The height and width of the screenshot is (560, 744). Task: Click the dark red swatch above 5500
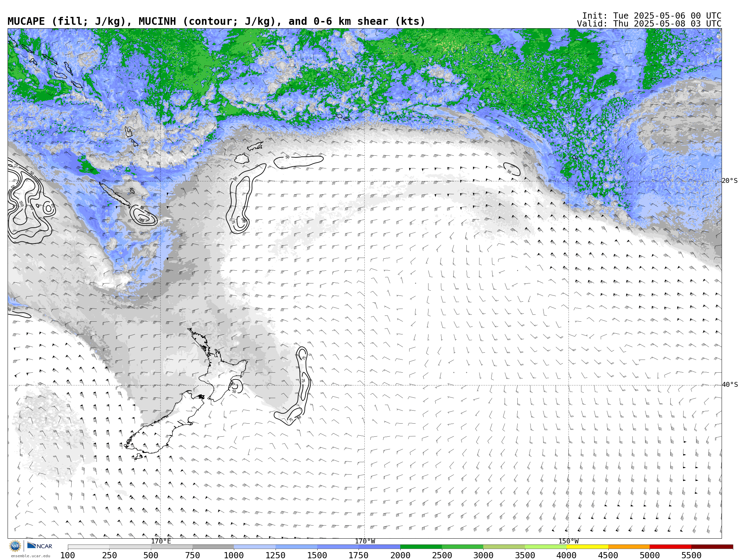tap(712, 547)
